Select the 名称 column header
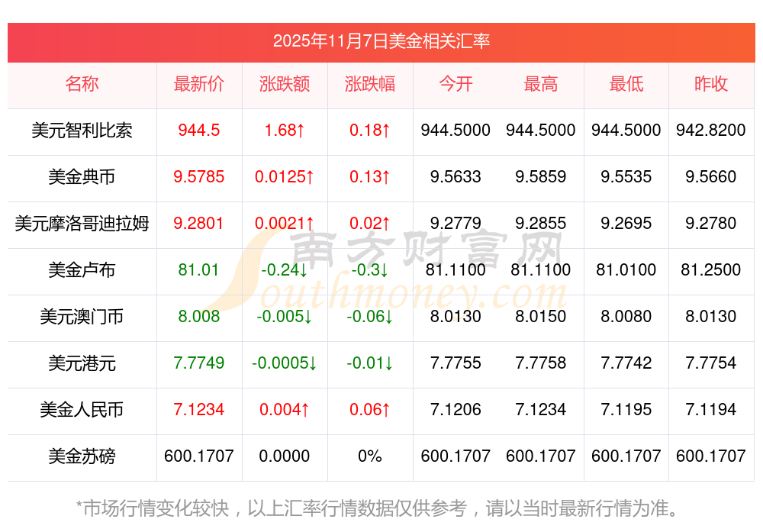Image resolution: width=763 pixels, height=532 pixels. (x=82, y=84)
